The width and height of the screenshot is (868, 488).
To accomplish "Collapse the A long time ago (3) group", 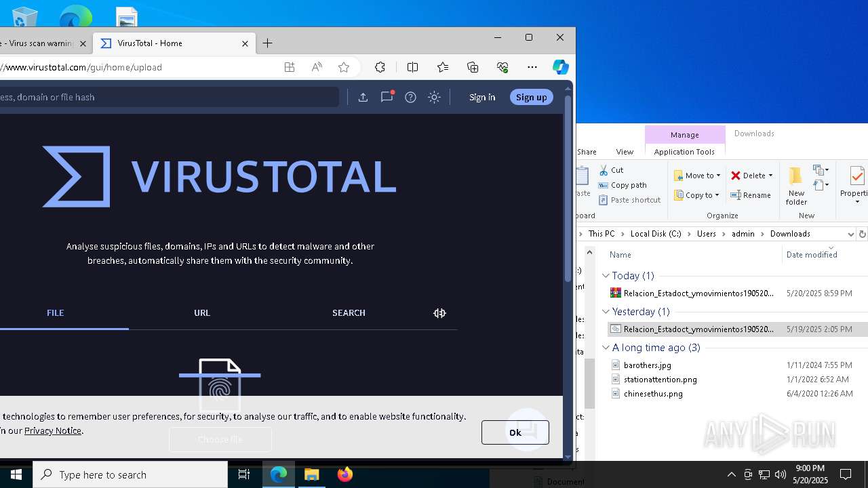I will click(606, 348).
